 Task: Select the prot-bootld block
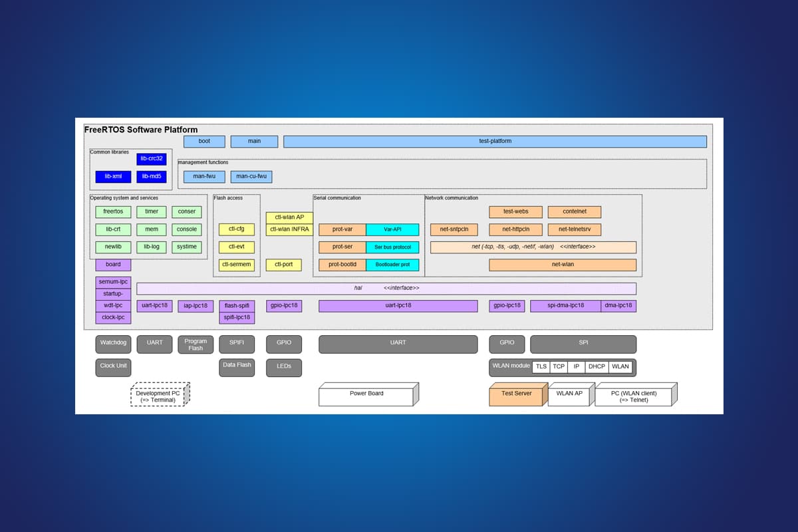(342, 265)
